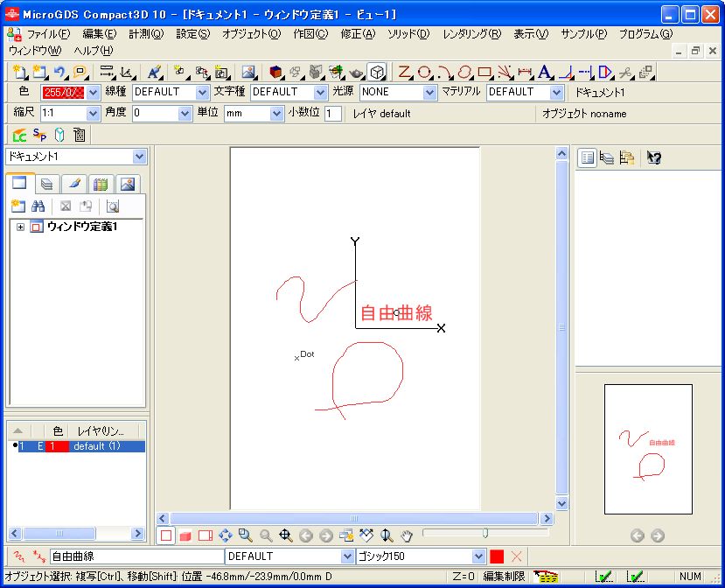Screen dimensions: 725x588
Task: Open the 単位 mm units dropdown
Action: 278,114
